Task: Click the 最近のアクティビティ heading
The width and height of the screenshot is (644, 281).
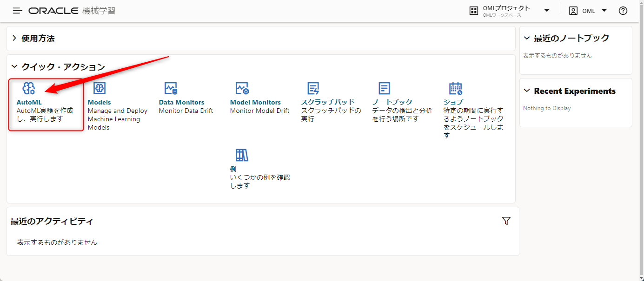Action: [52, 221]
